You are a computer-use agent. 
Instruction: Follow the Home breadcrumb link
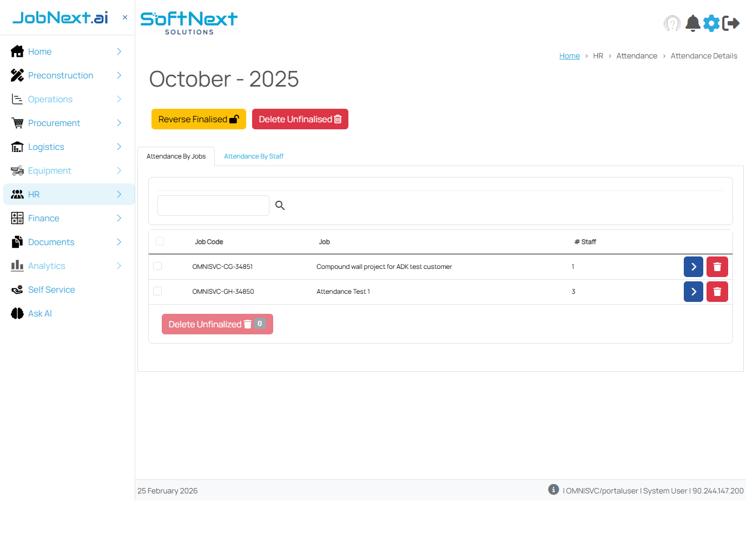pos(569,56)
